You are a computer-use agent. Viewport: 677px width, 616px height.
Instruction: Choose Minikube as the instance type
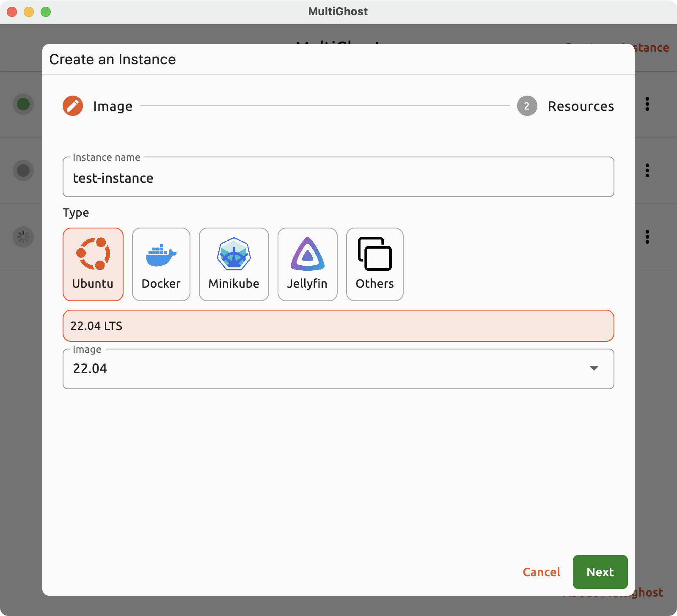click(x=234, y=264)
